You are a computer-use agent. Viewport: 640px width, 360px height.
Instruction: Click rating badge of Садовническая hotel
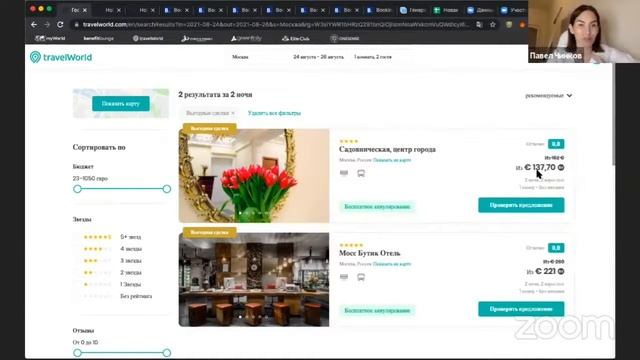click(556, 144)
